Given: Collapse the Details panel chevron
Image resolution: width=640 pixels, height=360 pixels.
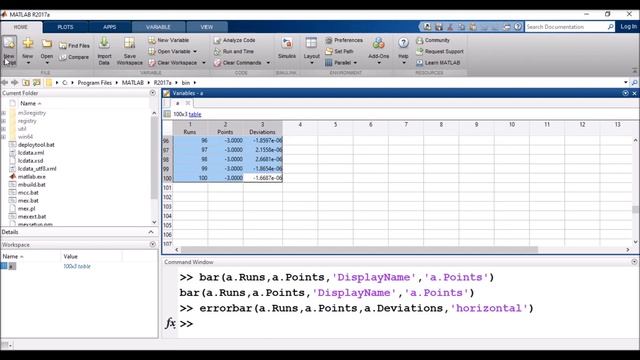Looking at the screenshot, I should [151, 232].
